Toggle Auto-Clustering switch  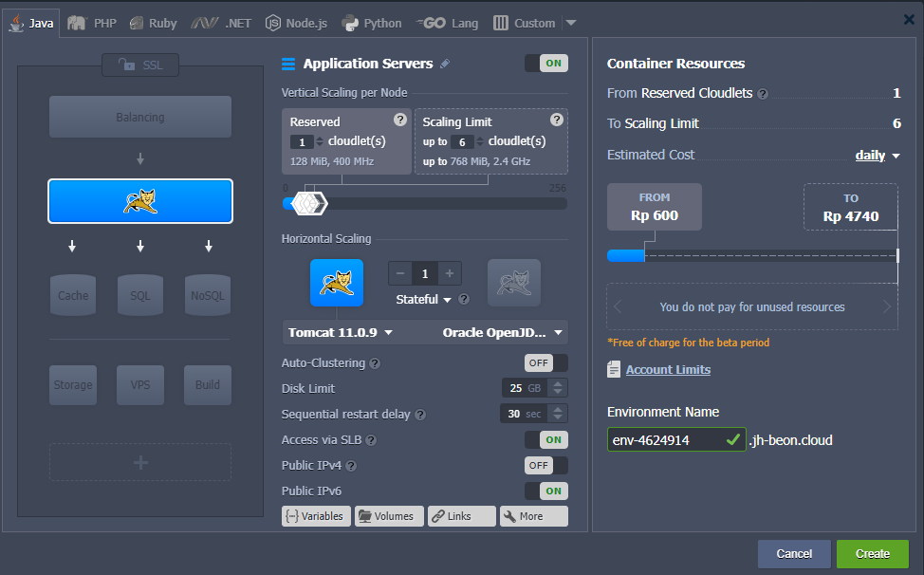[x=545, y=362]
